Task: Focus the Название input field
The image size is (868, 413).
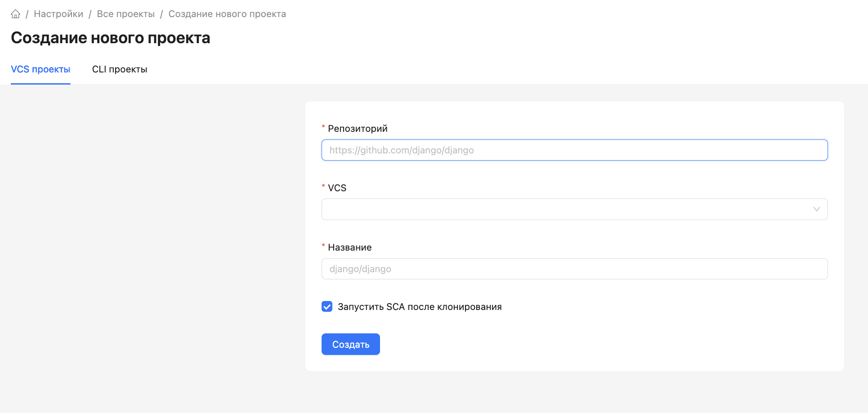Action: 574,269
